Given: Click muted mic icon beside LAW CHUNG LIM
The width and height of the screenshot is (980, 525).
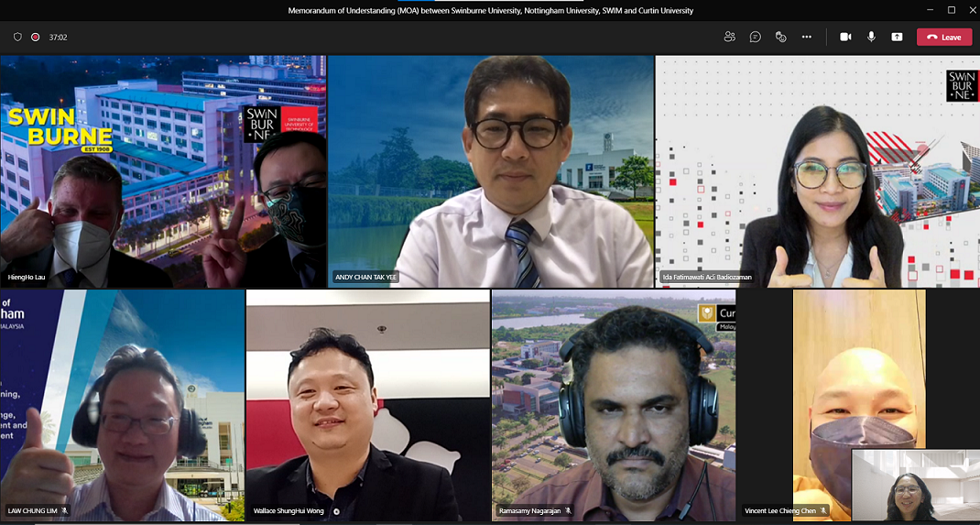Looking at the screenshot, I should pyautogui.click(x=64, y=510).
